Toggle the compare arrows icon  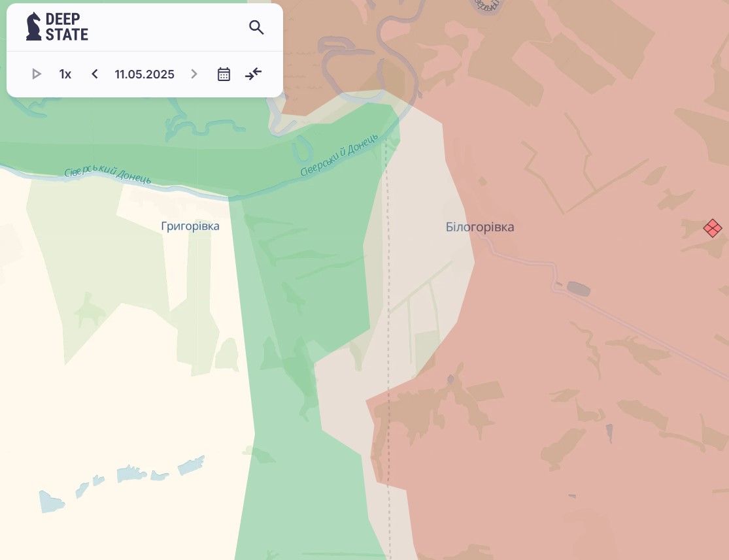click(x=253, y=74)
